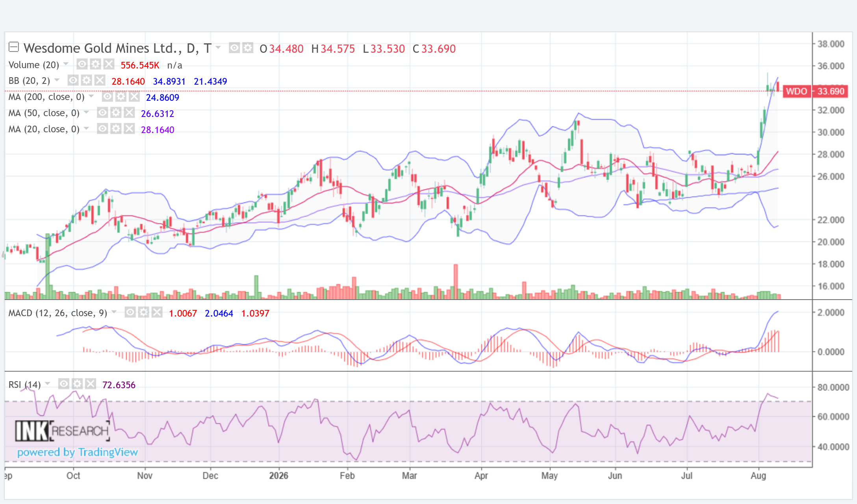Expand the MA (200, close, 0) dropdown
Screen dimensions: 857x504
[91, 96]
